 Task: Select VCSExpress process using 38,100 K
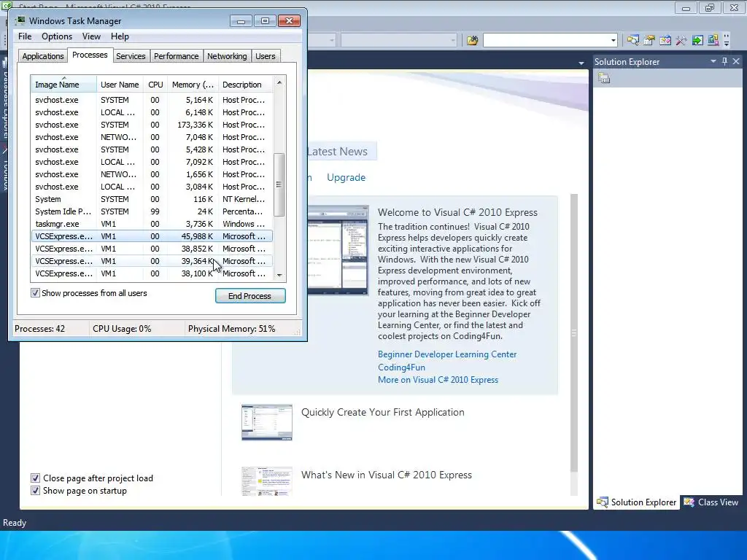(x=152, y=273)
